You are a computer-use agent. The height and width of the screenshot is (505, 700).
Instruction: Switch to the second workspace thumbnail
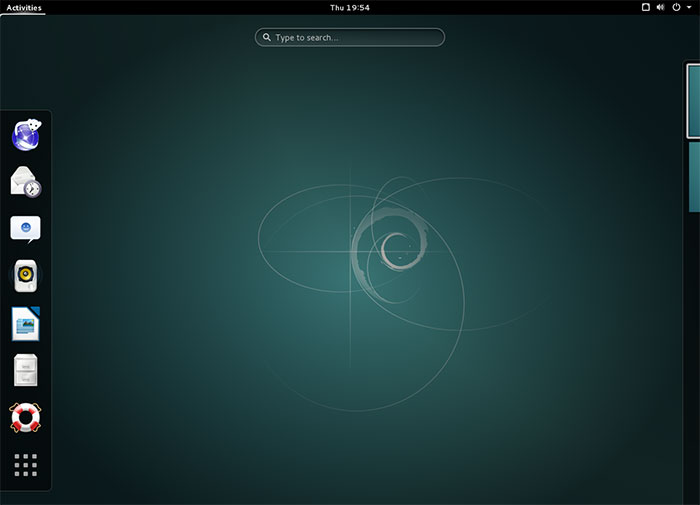click(x=693, y=177)
